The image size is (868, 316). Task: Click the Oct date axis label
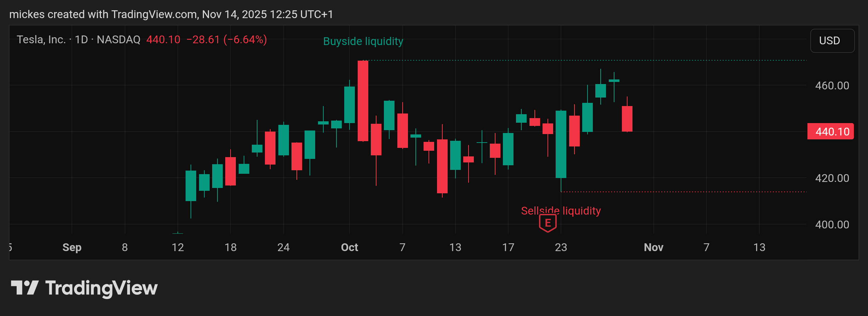(349, 247)
